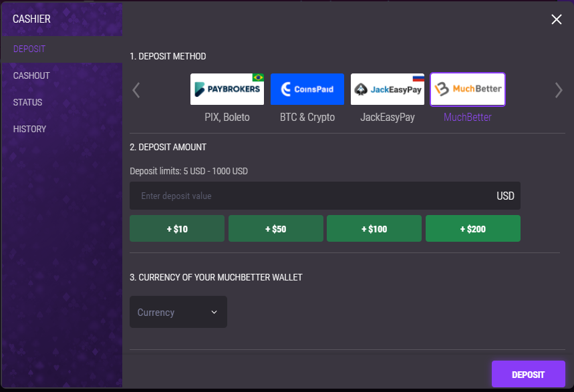Click the purple DEPOSIT button

[529, 375]
